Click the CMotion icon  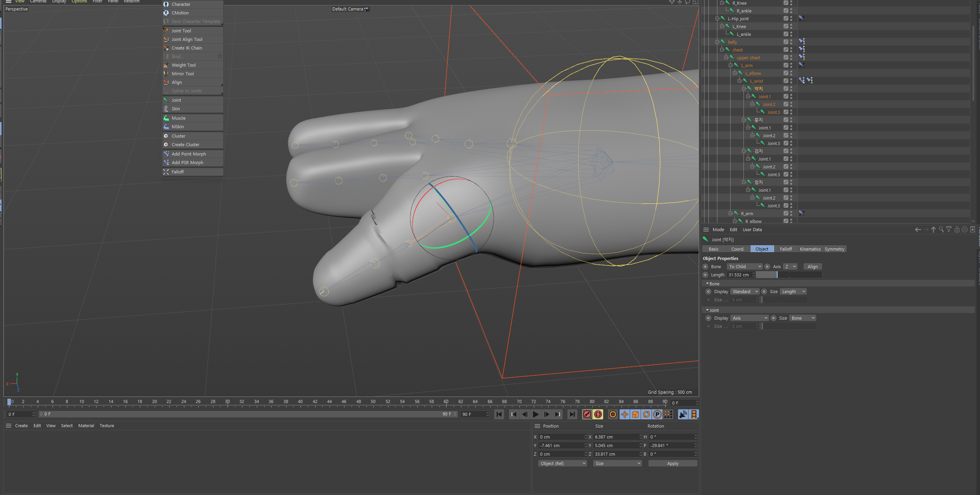166,13
